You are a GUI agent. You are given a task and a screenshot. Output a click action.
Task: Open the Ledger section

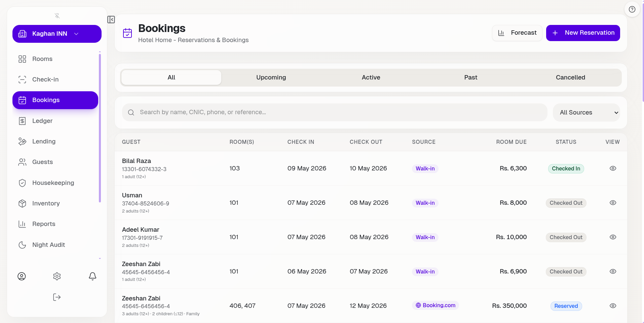coord(55,121)
